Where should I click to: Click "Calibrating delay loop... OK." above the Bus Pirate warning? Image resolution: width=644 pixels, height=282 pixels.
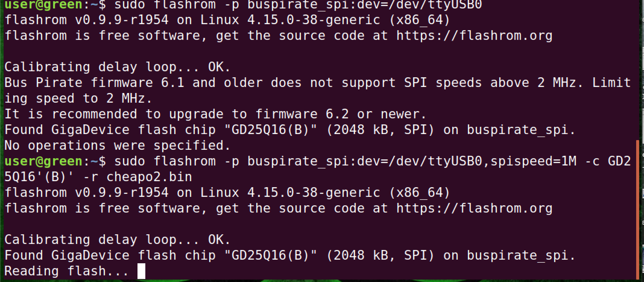coord(118,67)
